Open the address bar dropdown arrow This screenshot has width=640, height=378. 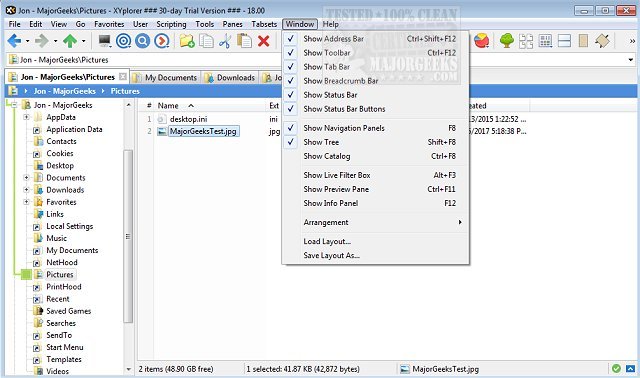click(x=631, y=60)
